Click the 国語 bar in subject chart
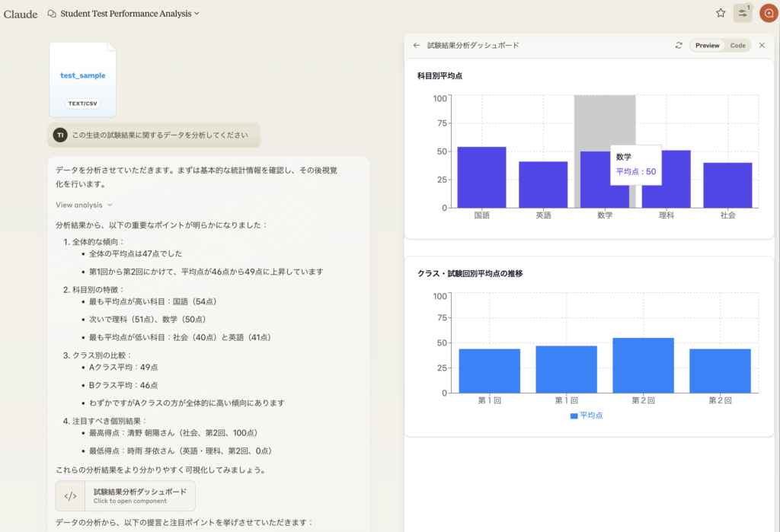The height and width of the screenshot is (532, 780). tap(481, 177)
